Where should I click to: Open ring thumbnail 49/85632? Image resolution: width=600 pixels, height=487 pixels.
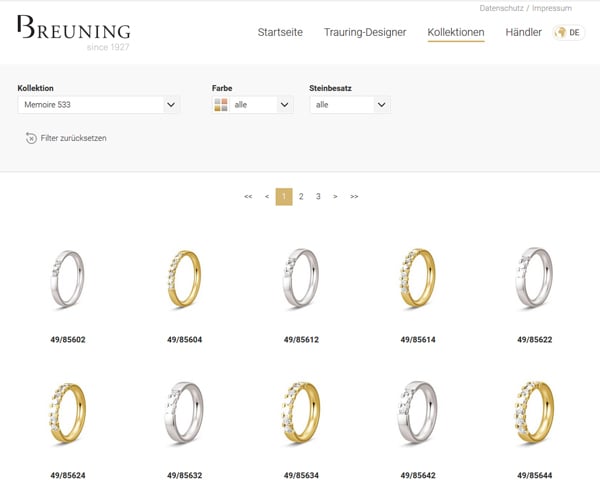click(x=184, y=412)
